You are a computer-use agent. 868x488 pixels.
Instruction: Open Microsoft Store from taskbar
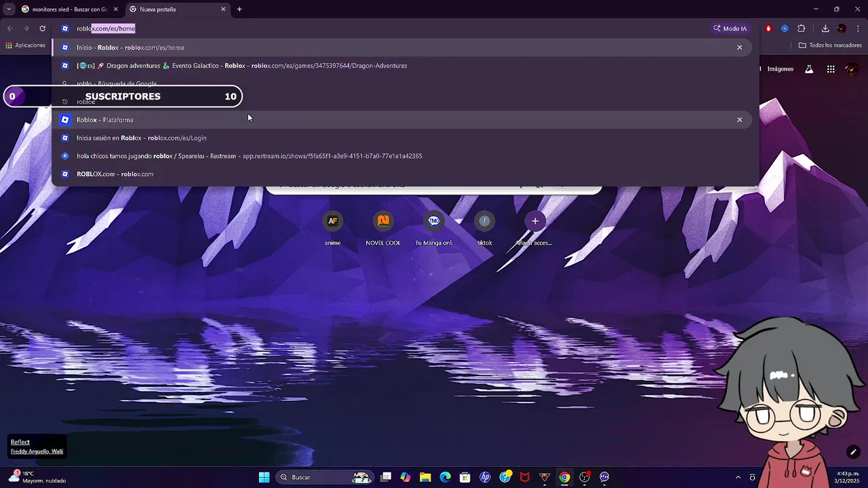click(x=465, y=477)
